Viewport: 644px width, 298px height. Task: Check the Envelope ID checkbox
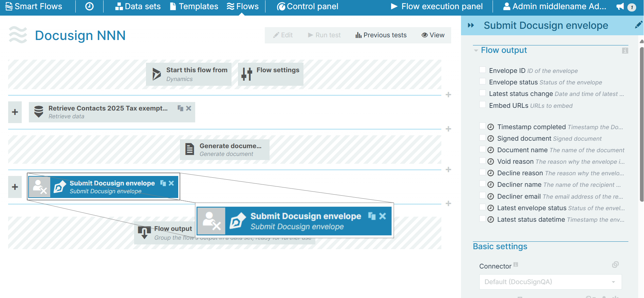click(482, 70)
